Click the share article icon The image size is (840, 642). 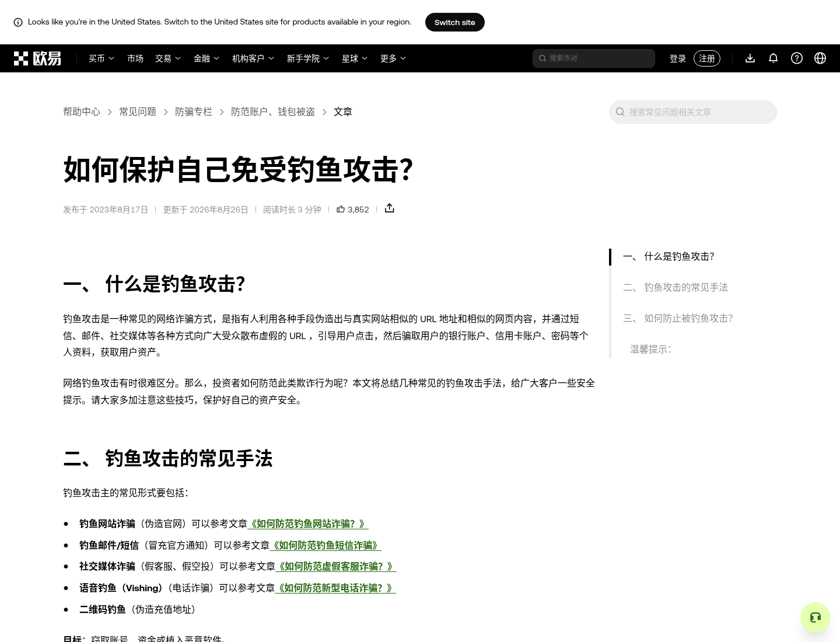click(390, 208)
